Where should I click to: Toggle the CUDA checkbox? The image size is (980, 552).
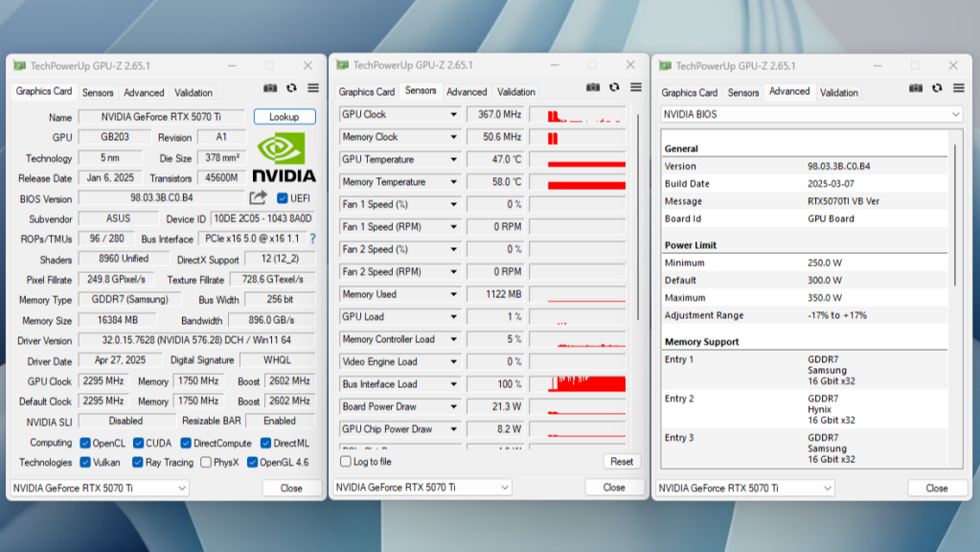[x=139, y=443]
